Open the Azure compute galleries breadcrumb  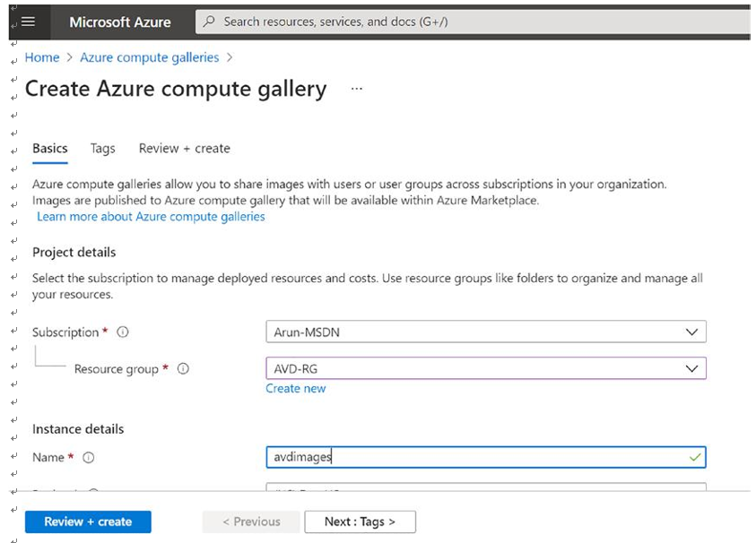pyautogui.click(x=150, y=57)
